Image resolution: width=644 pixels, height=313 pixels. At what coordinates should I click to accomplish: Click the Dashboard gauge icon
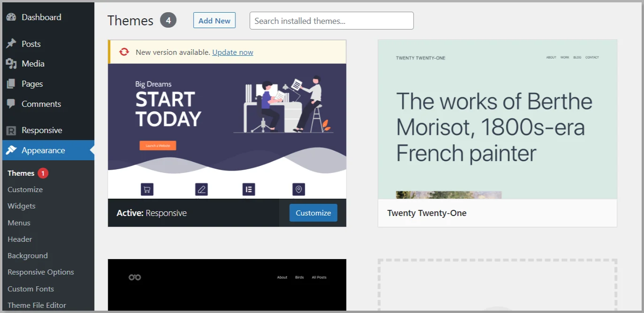(x=11, y=17)
